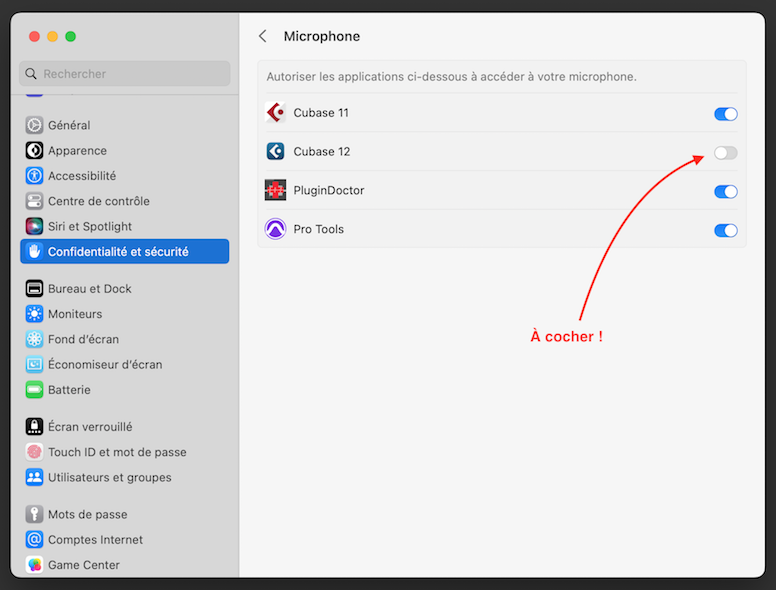
Task: Click the green window zoom button
Action: 71,36
